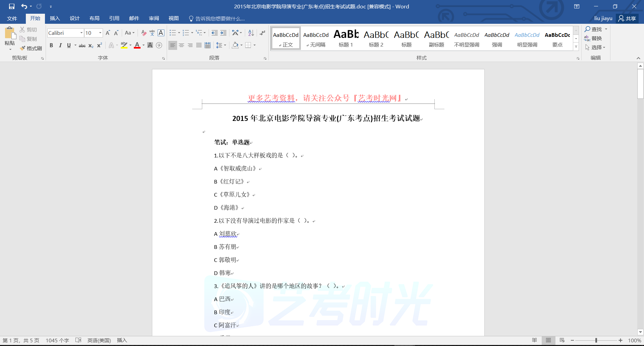Open the Calibri font name dropdown
Screen dimensions: 644x346
pos(81,33)
